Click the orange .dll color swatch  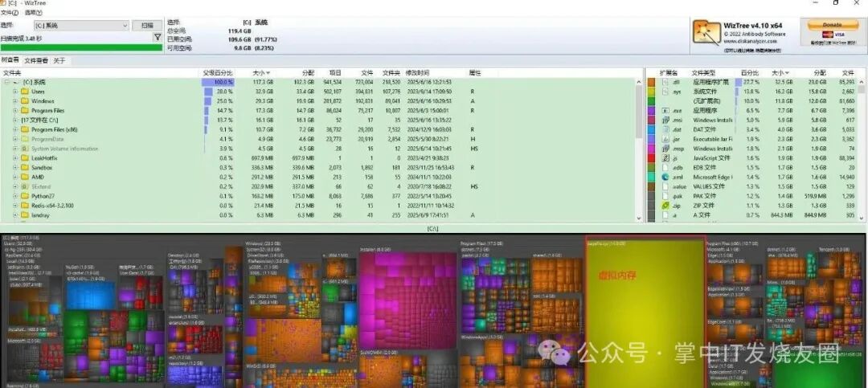coord(652,82)
